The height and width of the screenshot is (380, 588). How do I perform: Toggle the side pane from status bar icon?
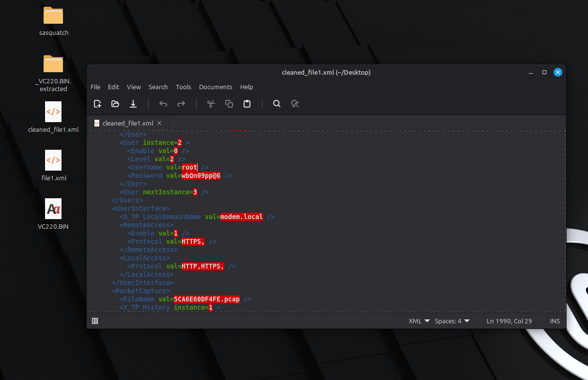click(x=95, y=321)
